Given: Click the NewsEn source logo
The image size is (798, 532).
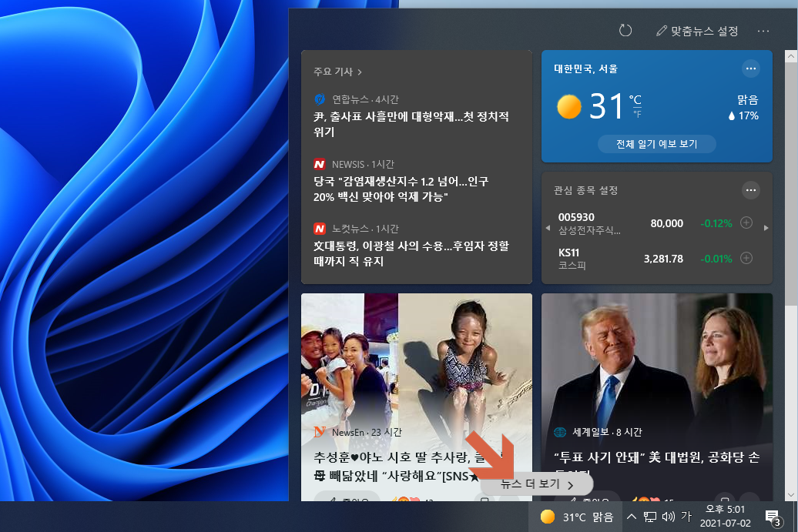Looking at the screenshot, I should tap(320, 433).
